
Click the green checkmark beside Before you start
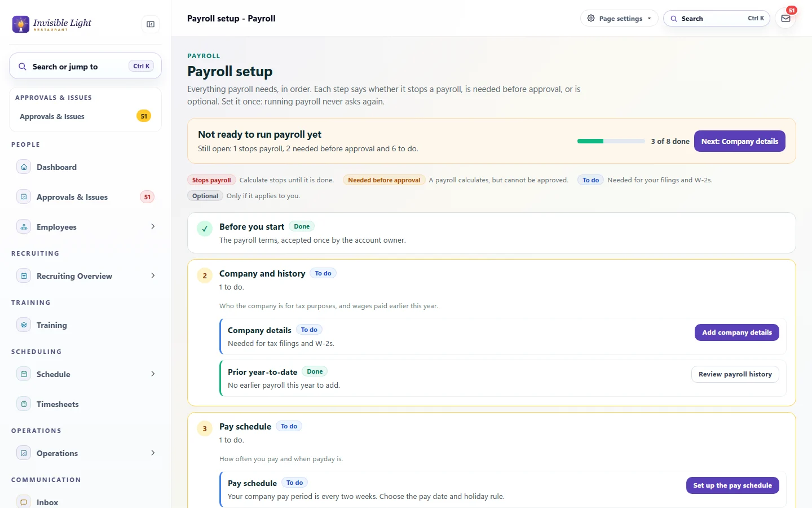[205, 229]
